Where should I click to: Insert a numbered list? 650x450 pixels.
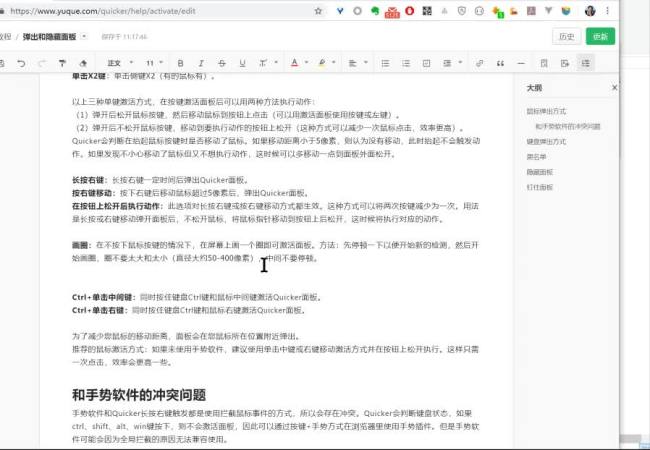point(406,63)
